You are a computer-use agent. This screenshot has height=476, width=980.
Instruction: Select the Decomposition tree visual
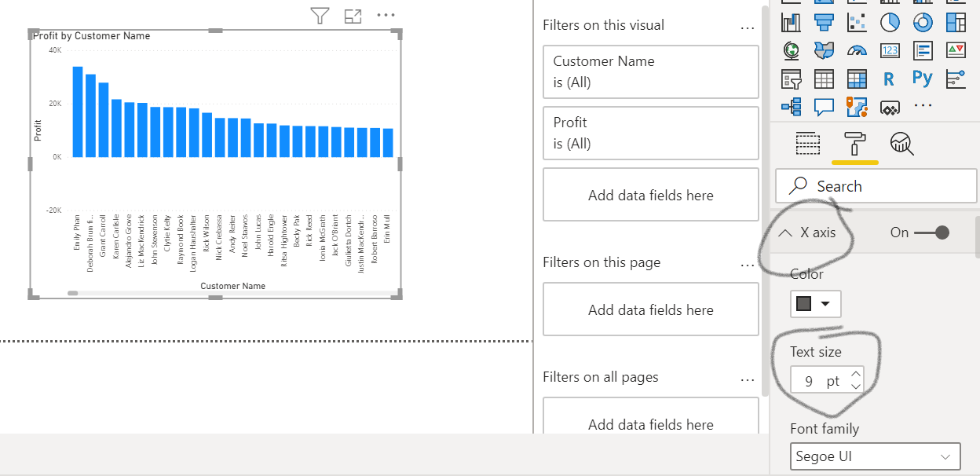click(x=791, y=106)
